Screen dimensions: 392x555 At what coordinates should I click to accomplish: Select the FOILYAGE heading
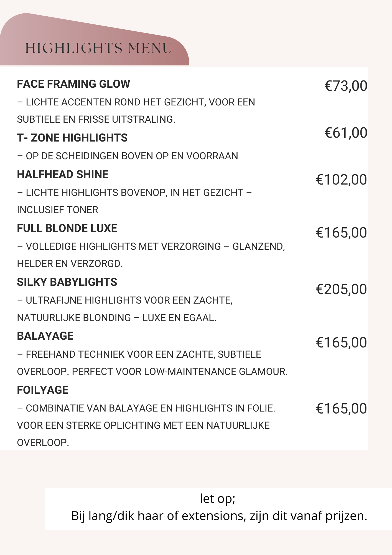pos(43,390)
